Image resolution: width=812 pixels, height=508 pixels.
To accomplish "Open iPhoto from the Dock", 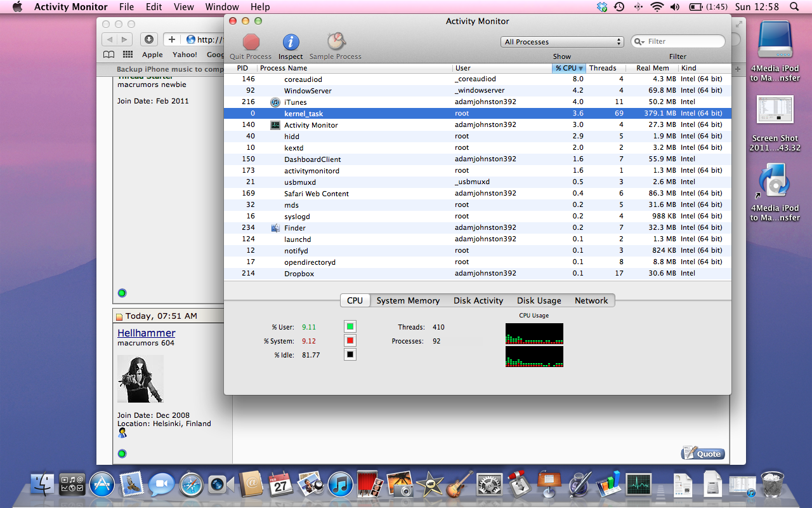I will (400, 485).
